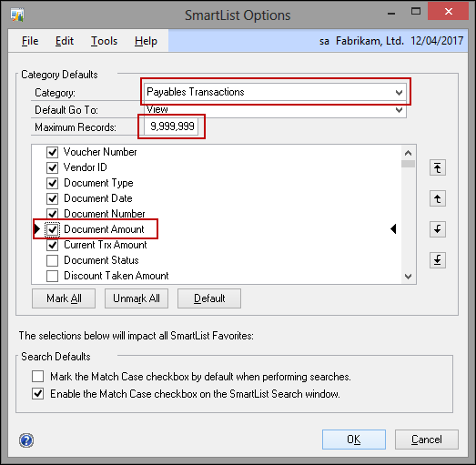Maximize the SmartList Options window

pyautogui.click(x=416, y=12)
